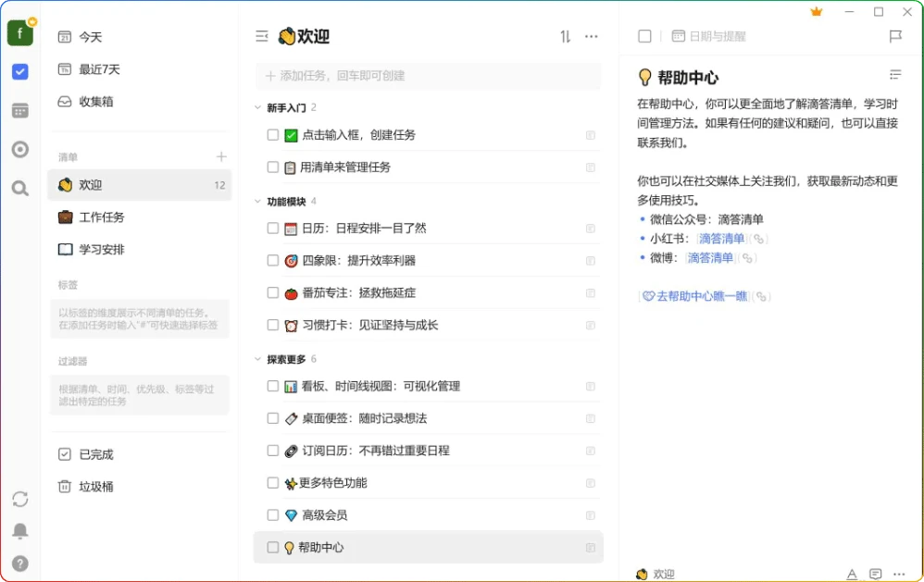Image resolution: width=924 pixels, height=582 pixels.
Task: Open the focus timer icon in sidebar
Action: pos(19,149)
